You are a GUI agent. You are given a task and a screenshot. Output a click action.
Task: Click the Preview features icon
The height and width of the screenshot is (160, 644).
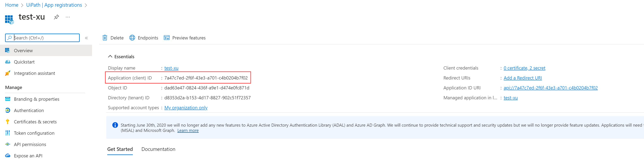point(167,38)
